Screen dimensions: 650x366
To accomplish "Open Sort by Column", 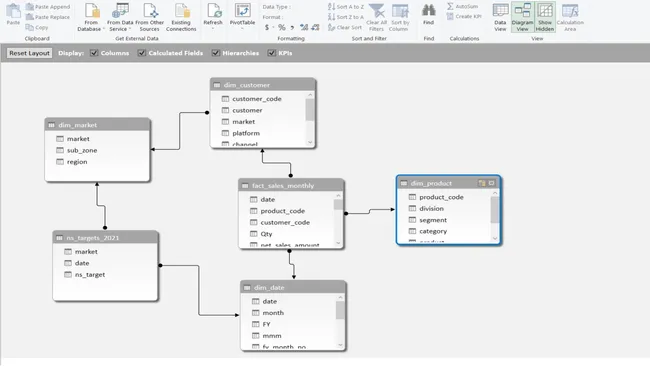I will pos(400,17).
